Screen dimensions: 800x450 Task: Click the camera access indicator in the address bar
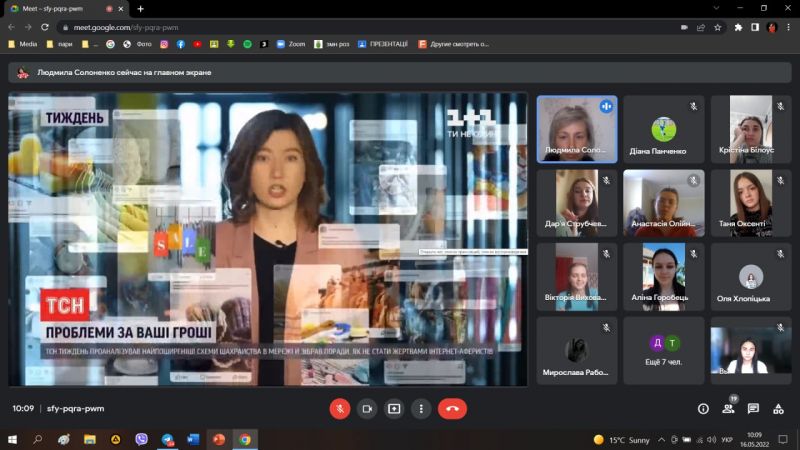[x=684, y=28]
